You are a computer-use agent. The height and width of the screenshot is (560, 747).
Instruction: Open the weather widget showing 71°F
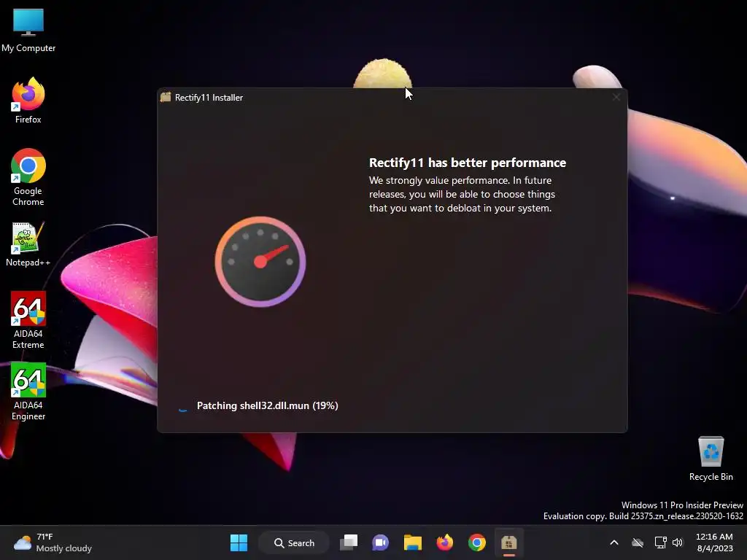[53, 542]
